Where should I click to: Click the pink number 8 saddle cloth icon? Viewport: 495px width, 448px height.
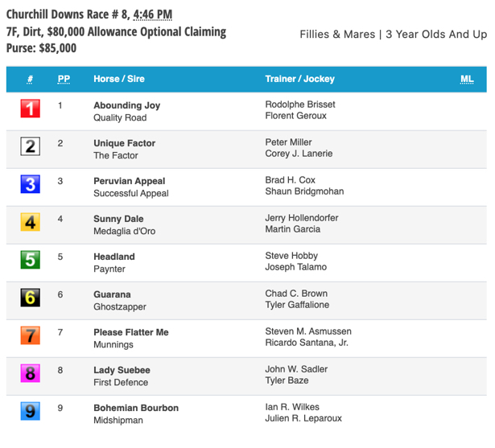pos(31,373)
